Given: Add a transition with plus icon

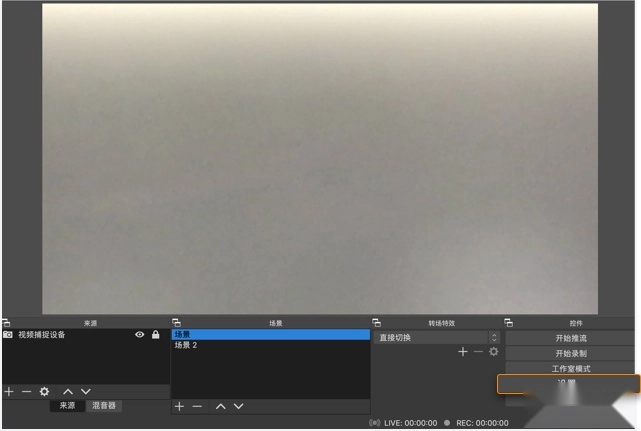Looking at the screenshot, I should 462,352.
